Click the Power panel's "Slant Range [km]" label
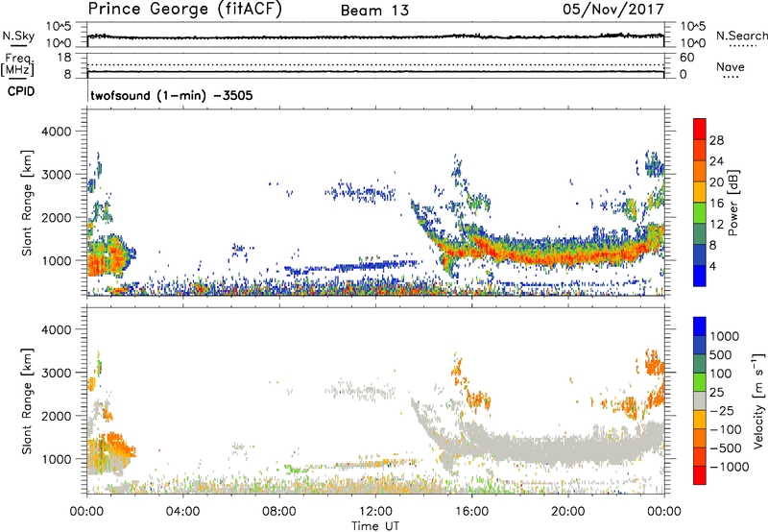768x532 pixels. click(x=27, y=203)
